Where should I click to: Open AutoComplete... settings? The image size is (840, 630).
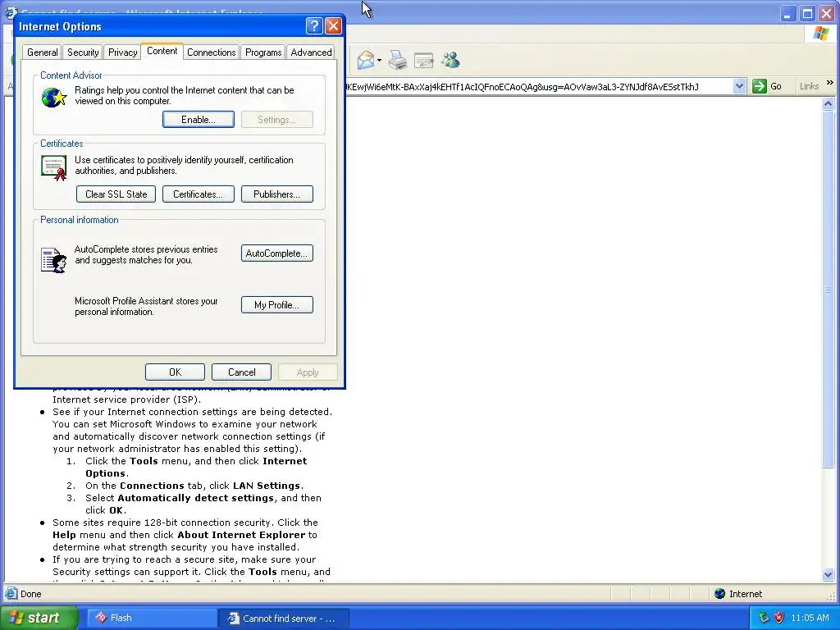[x=277, y=253]
